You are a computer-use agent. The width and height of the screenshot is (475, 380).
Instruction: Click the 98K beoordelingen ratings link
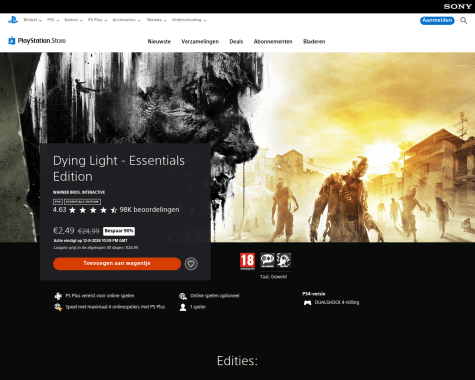149,210
